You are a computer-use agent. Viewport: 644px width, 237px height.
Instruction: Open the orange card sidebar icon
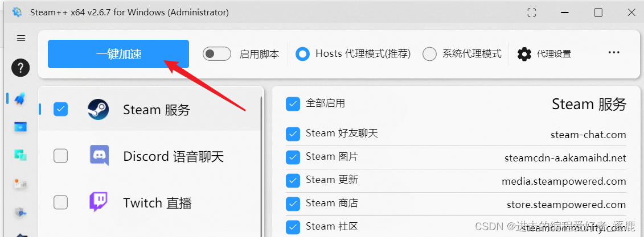click(x=20, y=184)
